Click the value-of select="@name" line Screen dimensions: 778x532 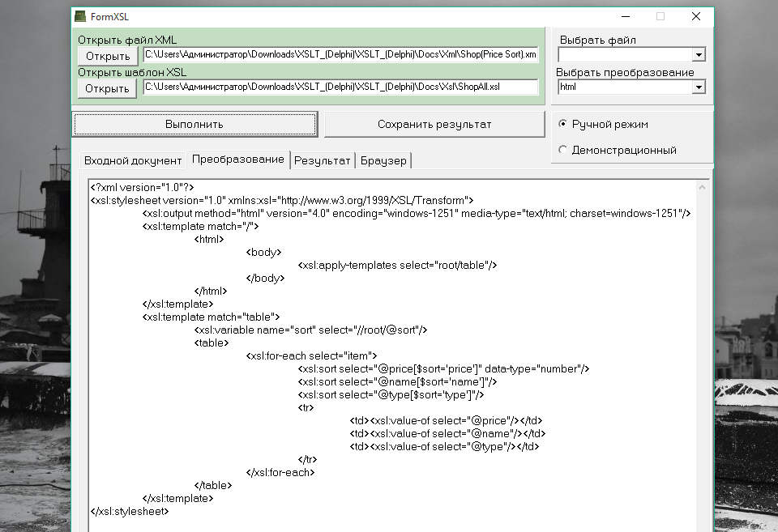[447, 433]
